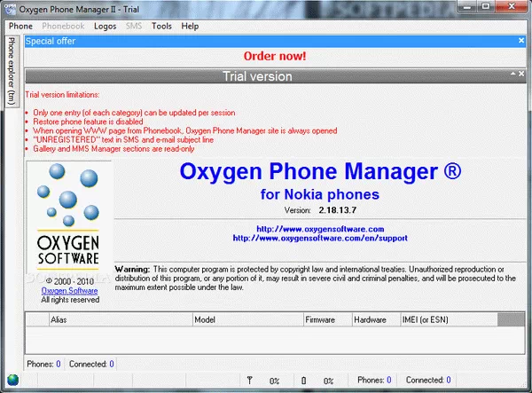Sort phones by the Model column
The image size is (532, 393).
click(x=248, y=319)
